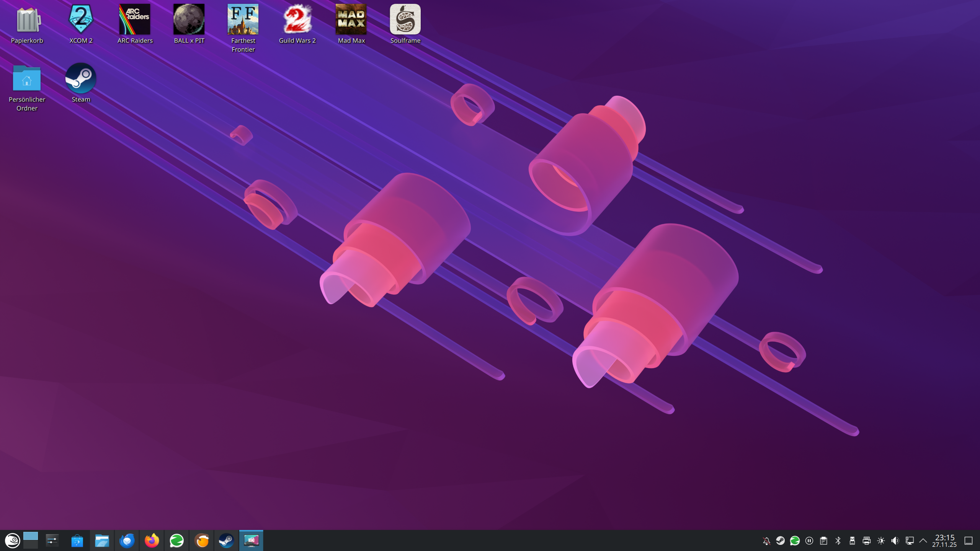Open the BALL x PIT game icon
980x551 pixels.
tap(189, 20)
